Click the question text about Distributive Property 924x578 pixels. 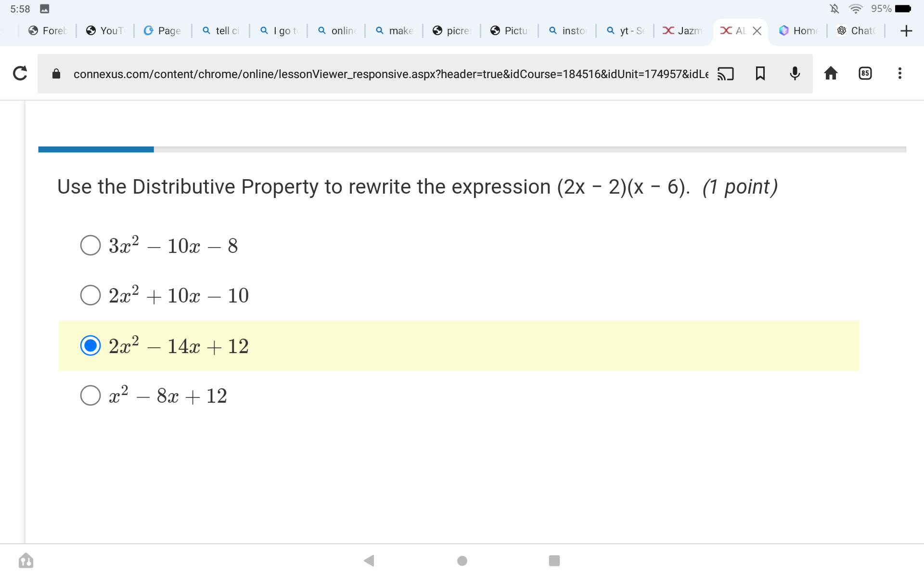(x=373, y=187)
